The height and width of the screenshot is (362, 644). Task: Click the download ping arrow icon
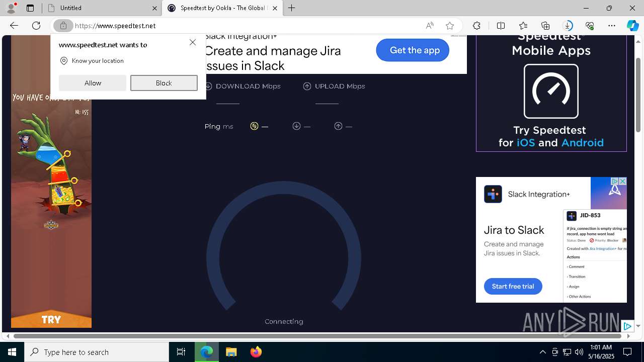296,126
